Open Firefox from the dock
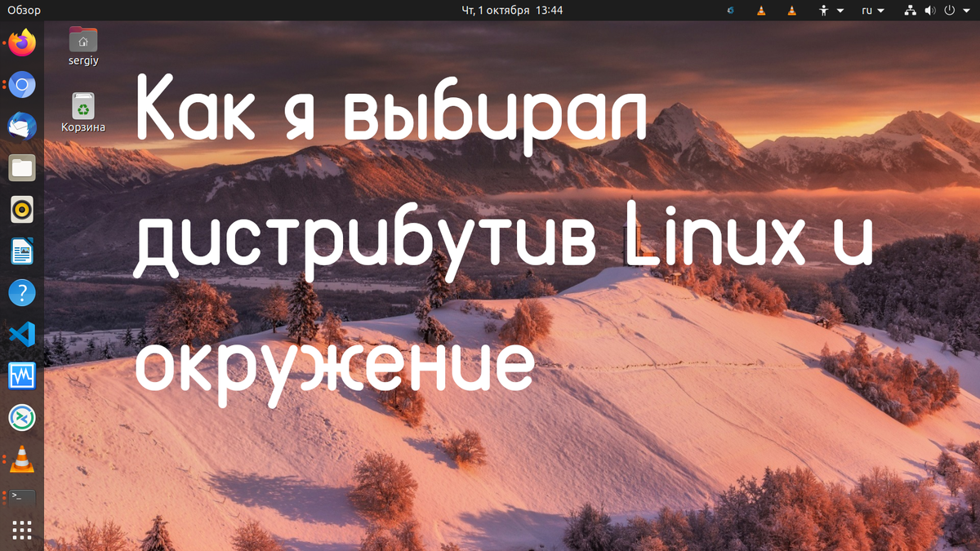 pyautogui.click(x=22, y=42)
